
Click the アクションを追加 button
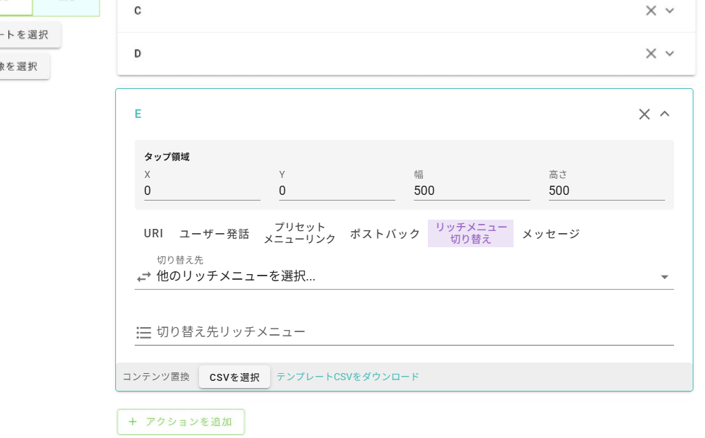(x=181, y=422)
